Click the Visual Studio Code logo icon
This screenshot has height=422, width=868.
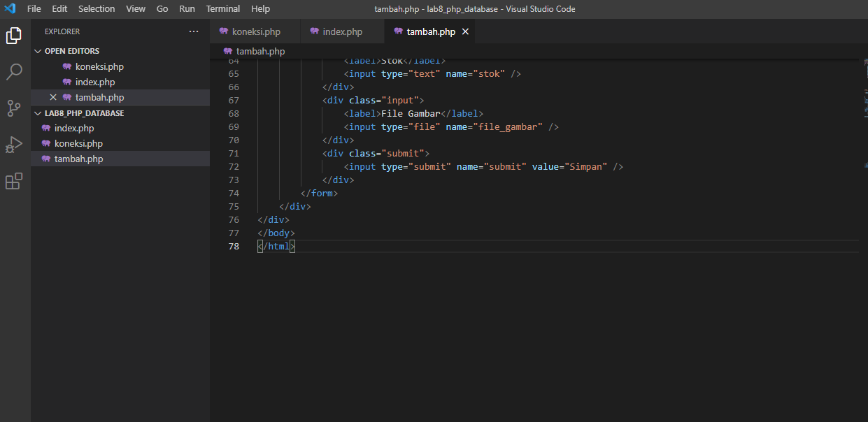tap(9, 9)
